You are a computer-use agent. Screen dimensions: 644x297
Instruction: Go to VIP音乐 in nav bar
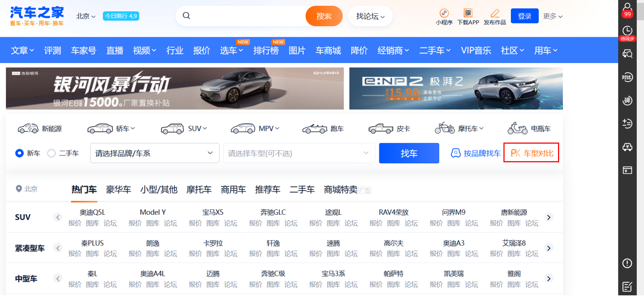[476, 50]
